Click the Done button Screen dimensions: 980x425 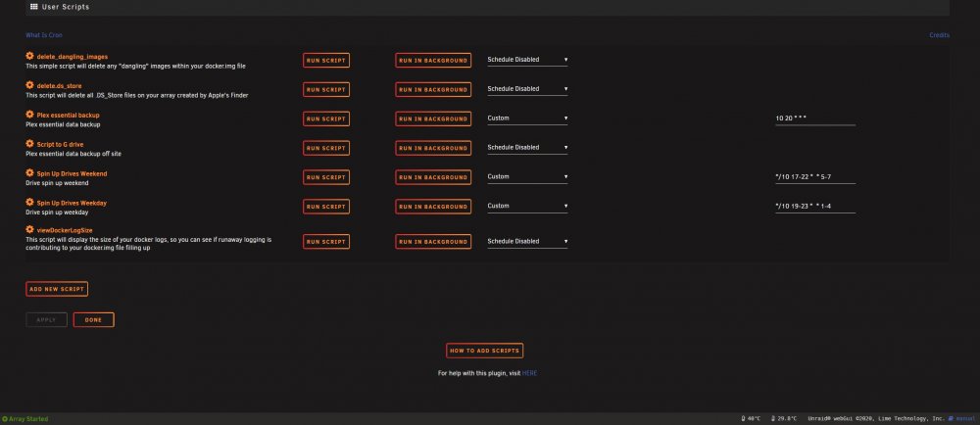[94, 319]
